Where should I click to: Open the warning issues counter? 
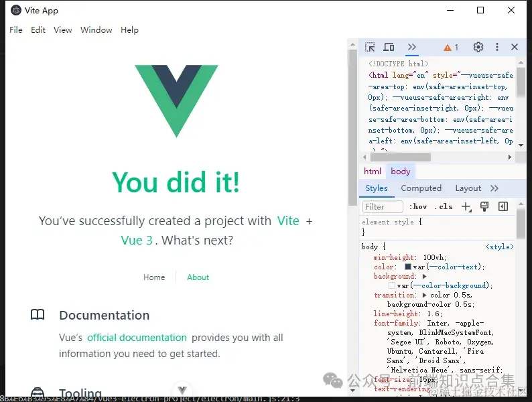(x=451, y=48)
